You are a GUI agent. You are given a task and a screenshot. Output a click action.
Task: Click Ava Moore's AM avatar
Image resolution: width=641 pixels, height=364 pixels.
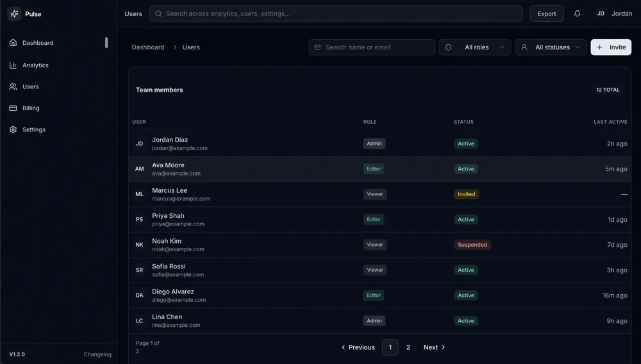click(139, 169)
